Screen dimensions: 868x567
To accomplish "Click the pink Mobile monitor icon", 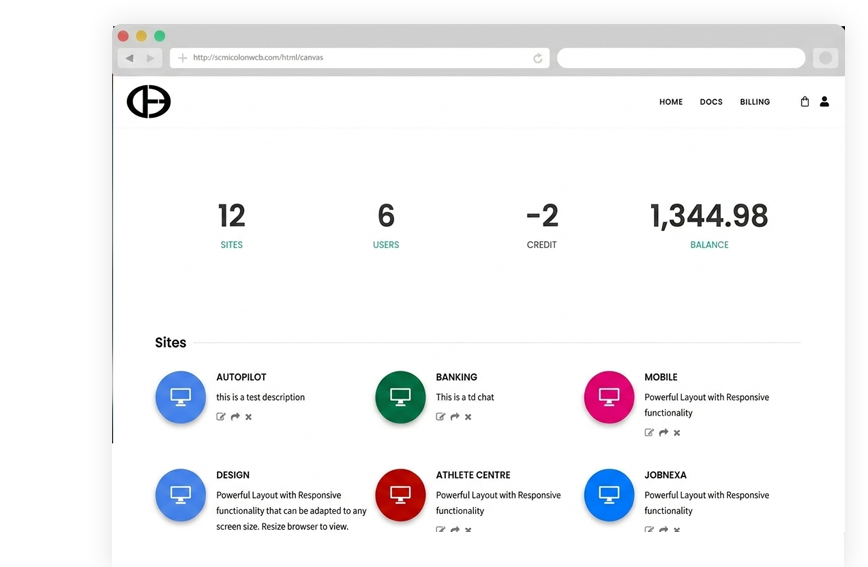I will [x=609, y=397].
